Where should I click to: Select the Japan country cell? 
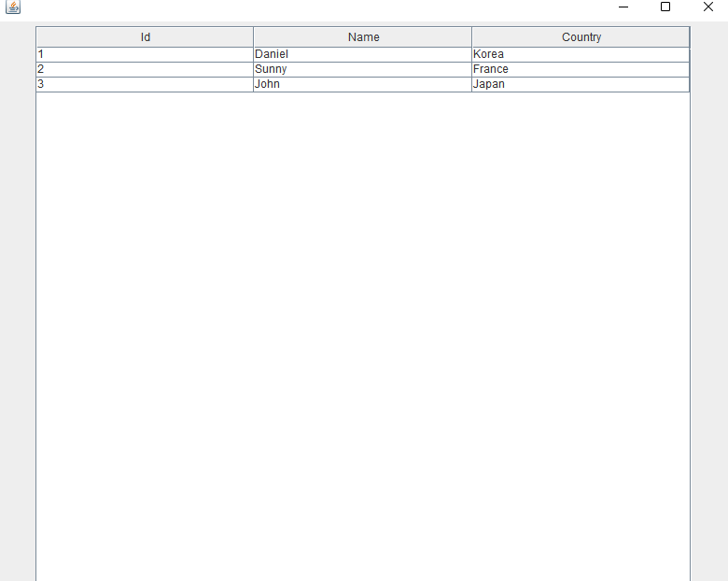581,84
